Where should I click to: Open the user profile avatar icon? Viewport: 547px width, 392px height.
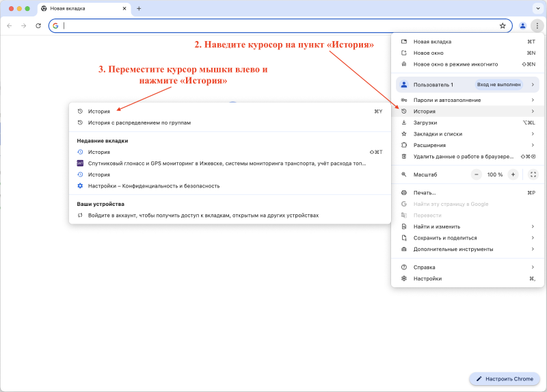(522, 26)
